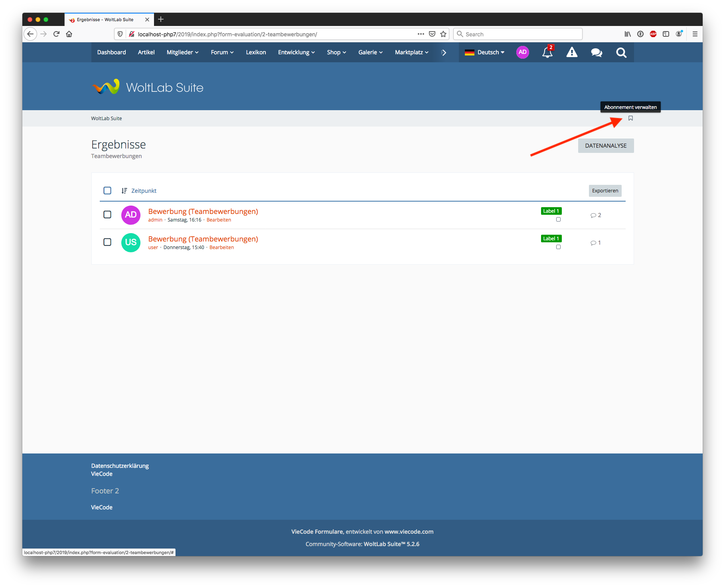
Task: Toggle the select-all checkbox beside Zeitpunkt
Action: (x=107, y=190)
